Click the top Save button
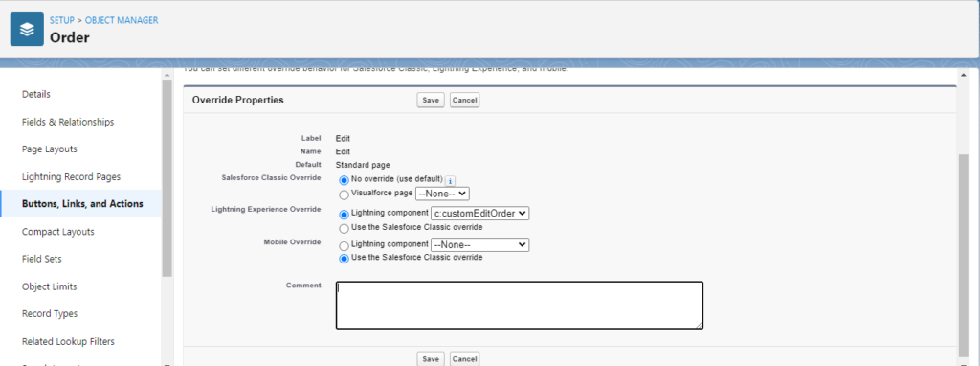 (431, 100)
